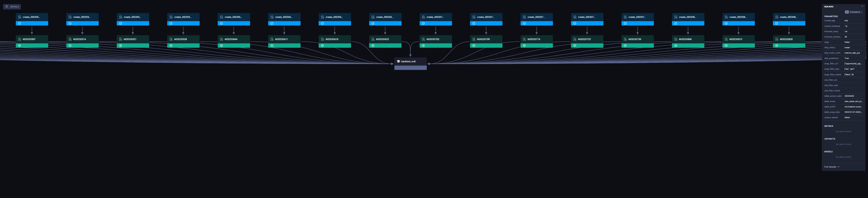Click the gray status bar under backtest_mdl
The image size is (868, 198).
point(410,68)
